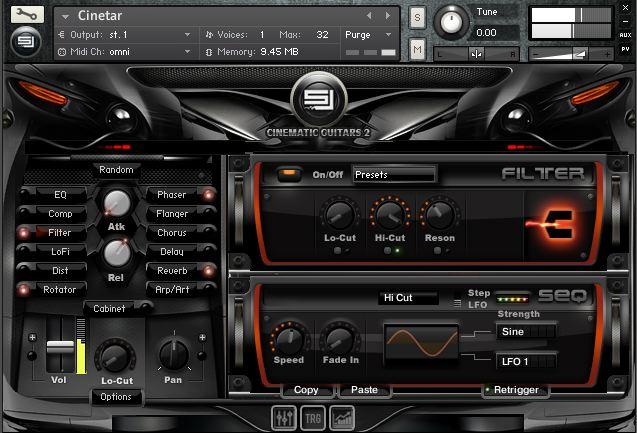Select the Phaser effect tab
The height and width of the screenshot is (433, 637).
pos(172,195)
